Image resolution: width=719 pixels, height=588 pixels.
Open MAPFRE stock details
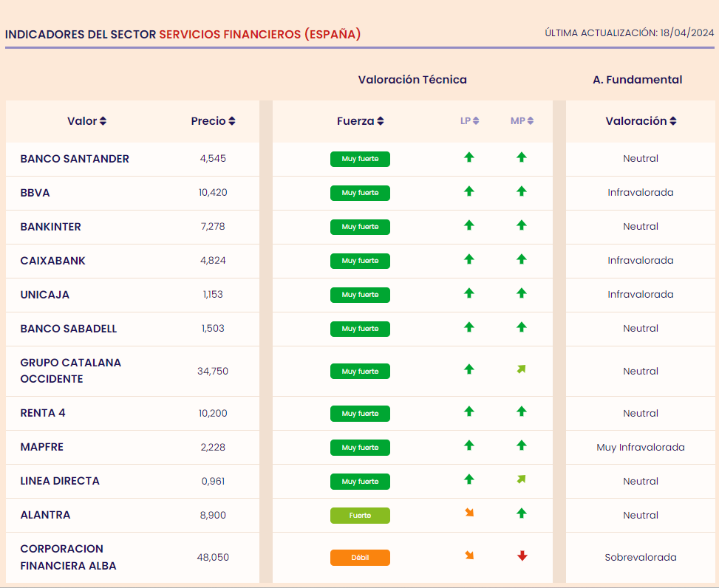click(41, 447)
